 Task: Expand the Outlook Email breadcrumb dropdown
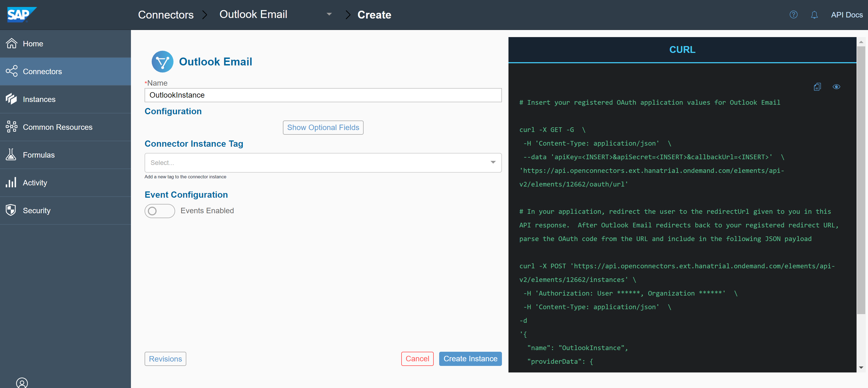point(329,14)
